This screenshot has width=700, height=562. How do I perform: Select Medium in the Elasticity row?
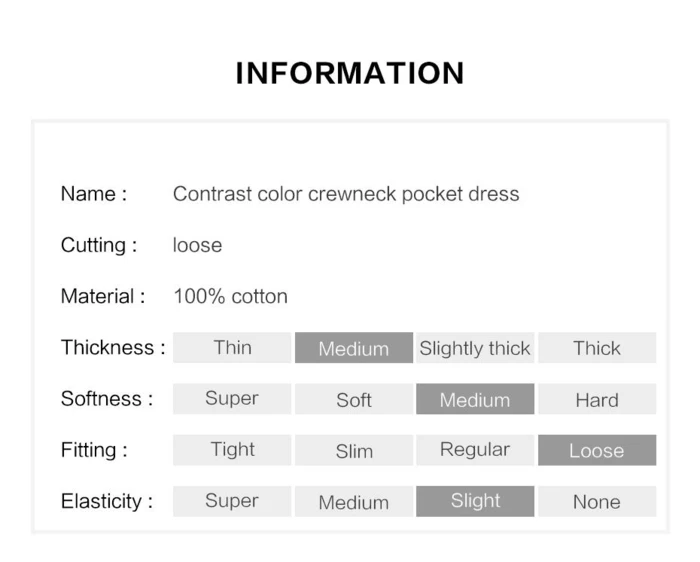[354, 501]
